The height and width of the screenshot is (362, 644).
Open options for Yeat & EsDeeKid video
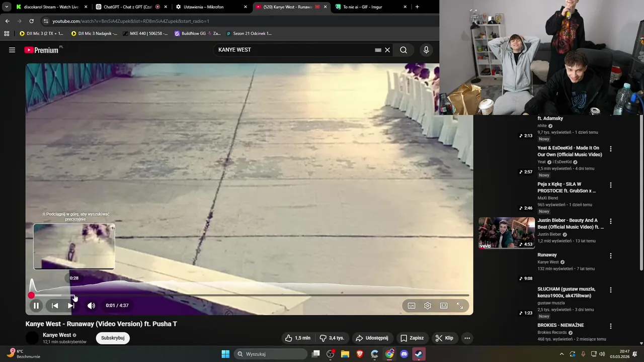(x=611, y=149)
